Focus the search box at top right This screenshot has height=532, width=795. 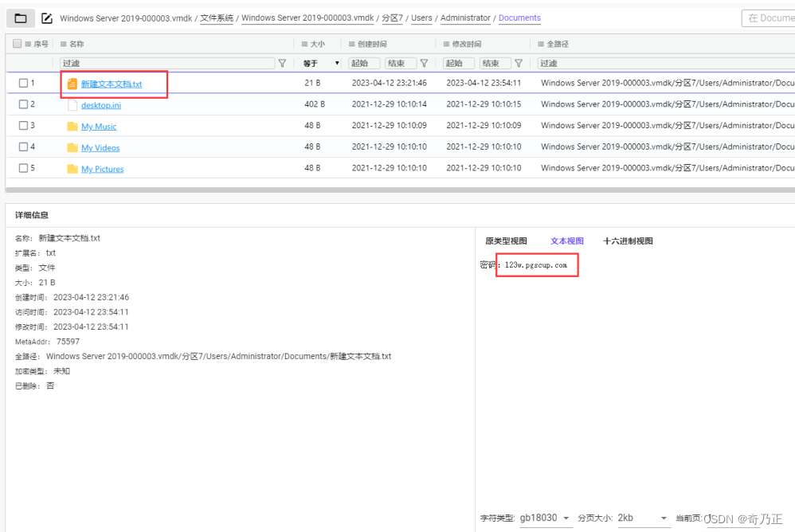[768, 18]
